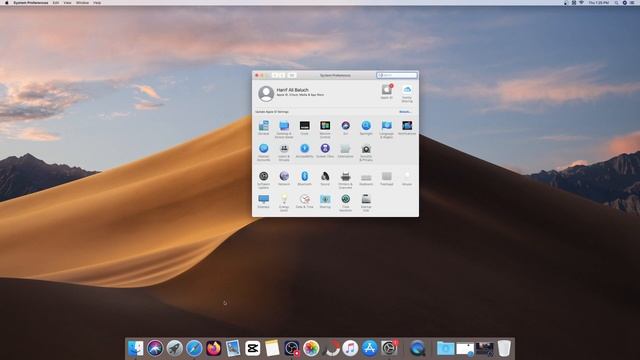This screenshot has height=360, width=640.
Task: Open Notifications preferences
Action: (407, 127)
